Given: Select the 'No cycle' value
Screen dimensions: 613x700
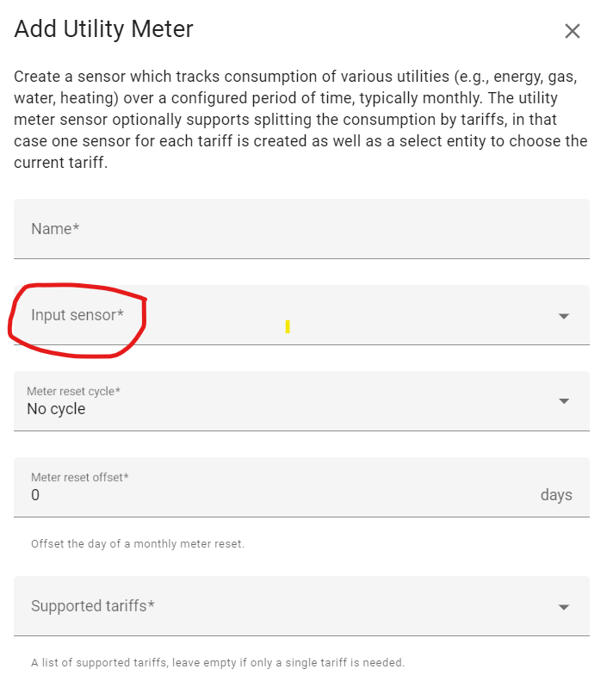Looking at the screenshot, I should [56, 409].
